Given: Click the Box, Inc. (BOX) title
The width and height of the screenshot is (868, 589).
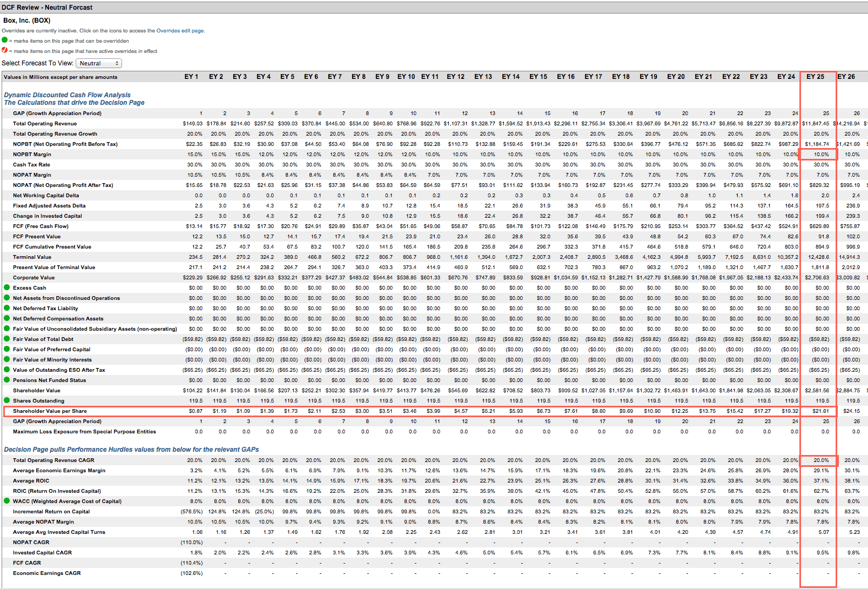Looking at the screenshot, I should pos(27,21).
